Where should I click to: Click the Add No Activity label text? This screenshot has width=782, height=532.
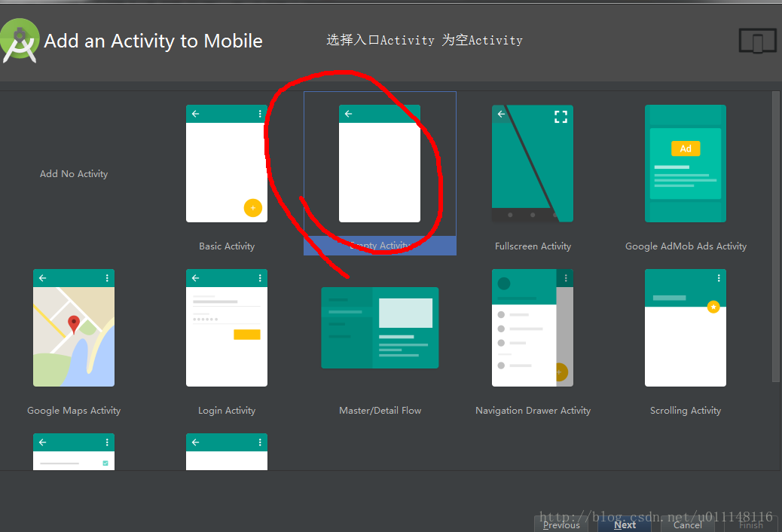(73, 173)
